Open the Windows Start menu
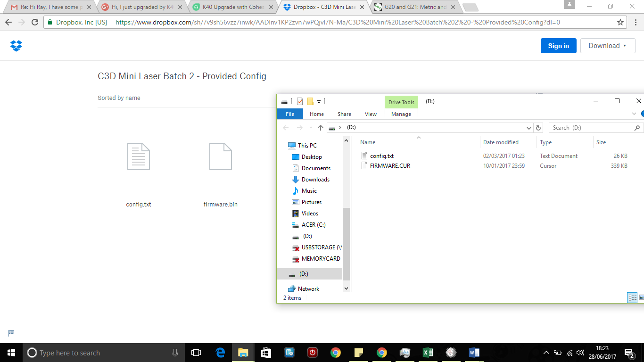Viewport: 644px width, 362px height. point(11,353)
